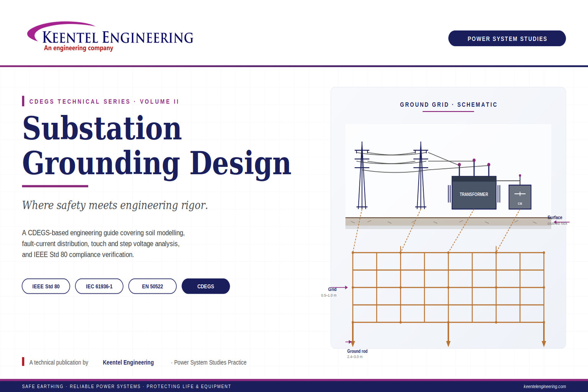
Task: Select the EN 50522 tag
Action: click(152, 286)
